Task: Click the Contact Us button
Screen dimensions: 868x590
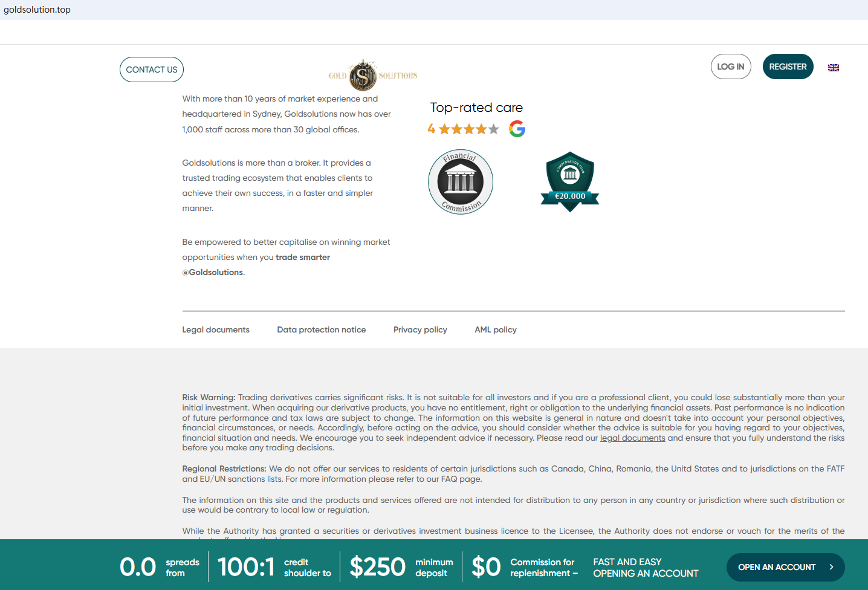Action: tap(152, 70)
